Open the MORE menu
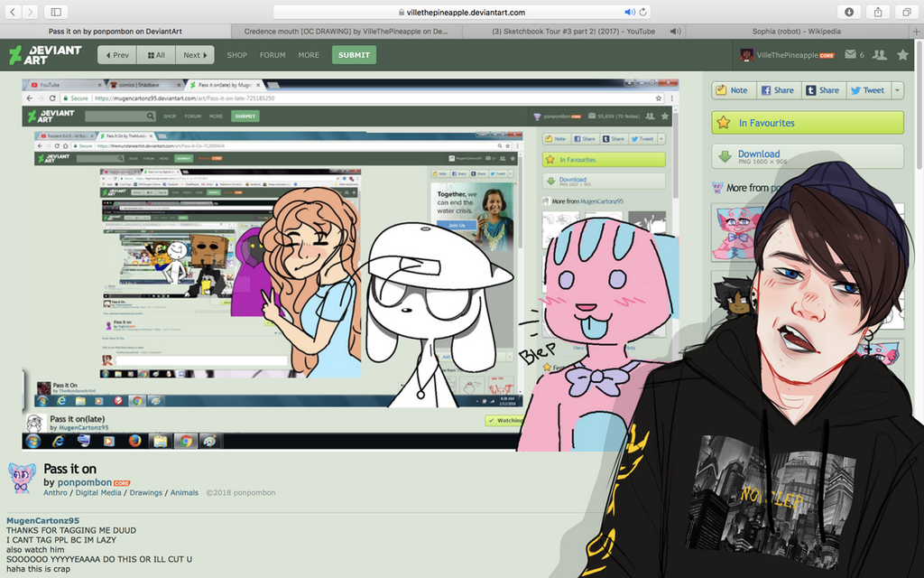This screenshot has width=924, height=578. tap(309, 55)
